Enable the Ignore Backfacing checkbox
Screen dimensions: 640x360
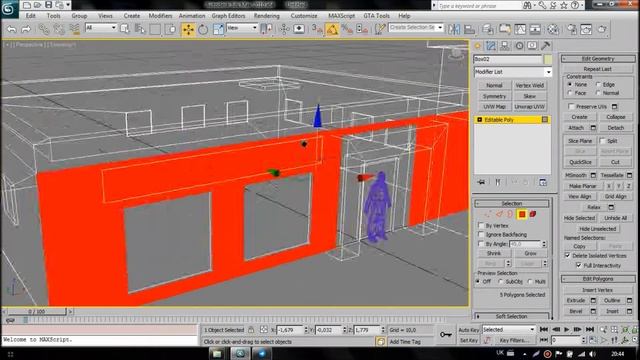tap(481, 235)
